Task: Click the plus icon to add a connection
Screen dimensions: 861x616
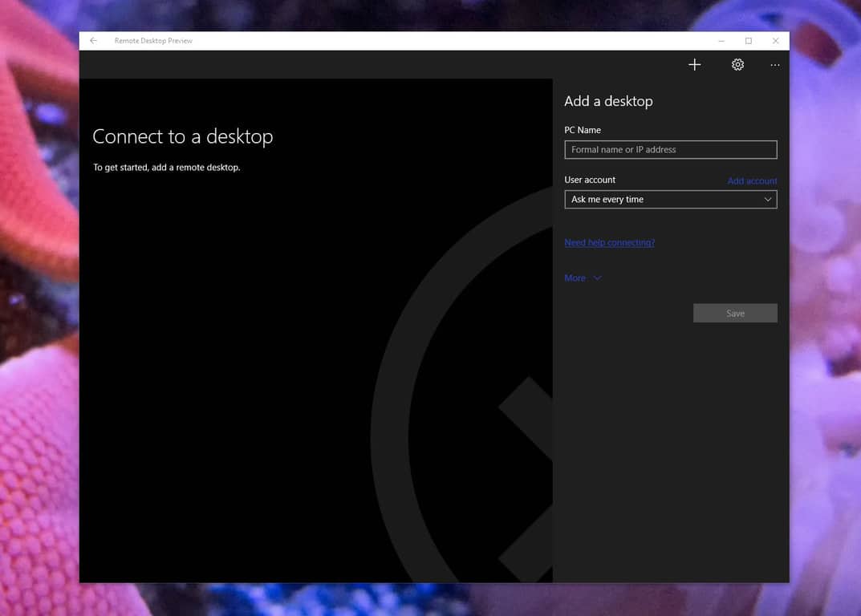Action: [x=694, y=65]
